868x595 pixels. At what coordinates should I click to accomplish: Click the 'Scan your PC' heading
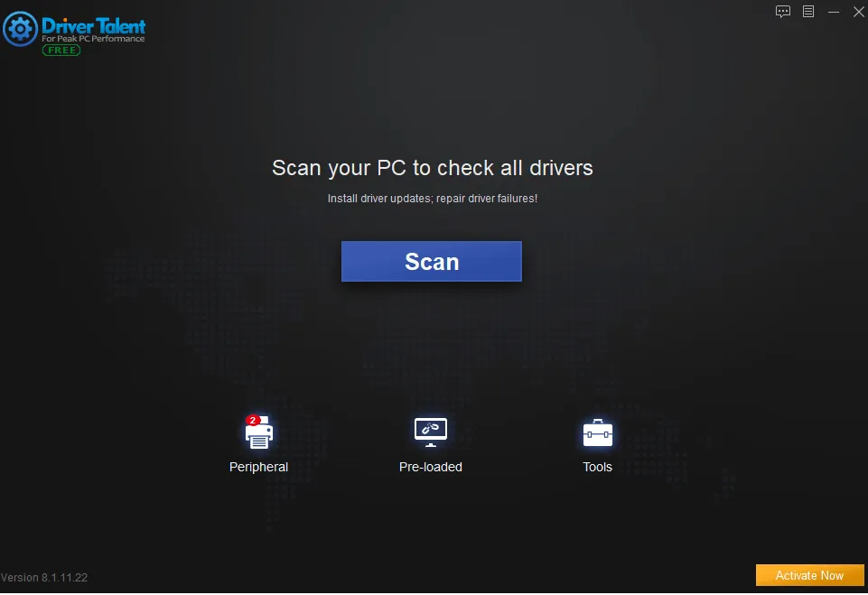click(433, 168)
